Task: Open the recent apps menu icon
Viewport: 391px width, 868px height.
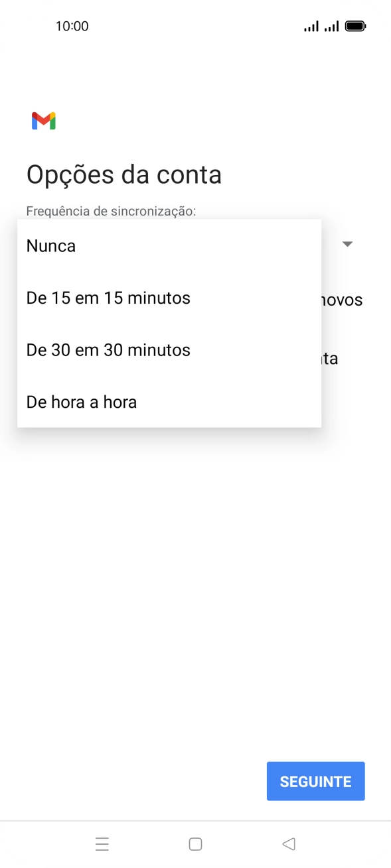Action: 102,843
